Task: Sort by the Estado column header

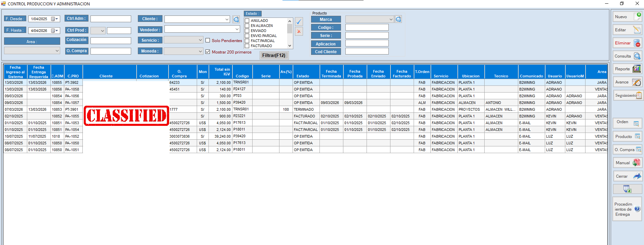Action: (x=303, y=76)
